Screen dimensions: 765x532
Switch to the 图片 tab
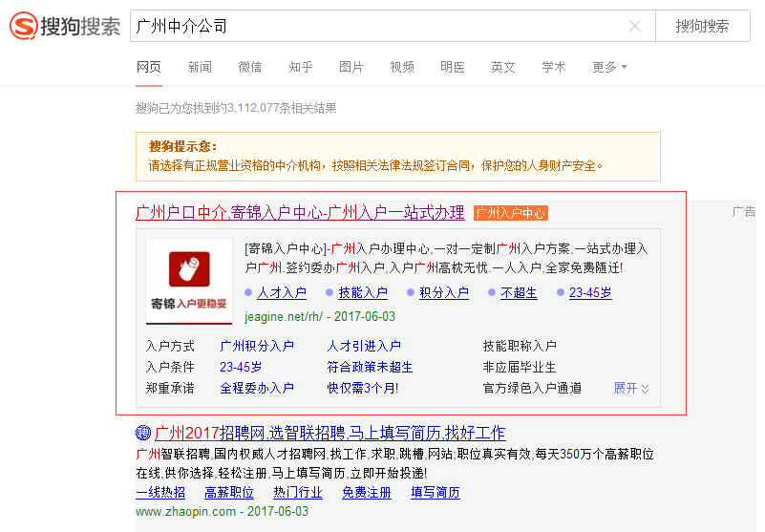[x=351, y=67]
